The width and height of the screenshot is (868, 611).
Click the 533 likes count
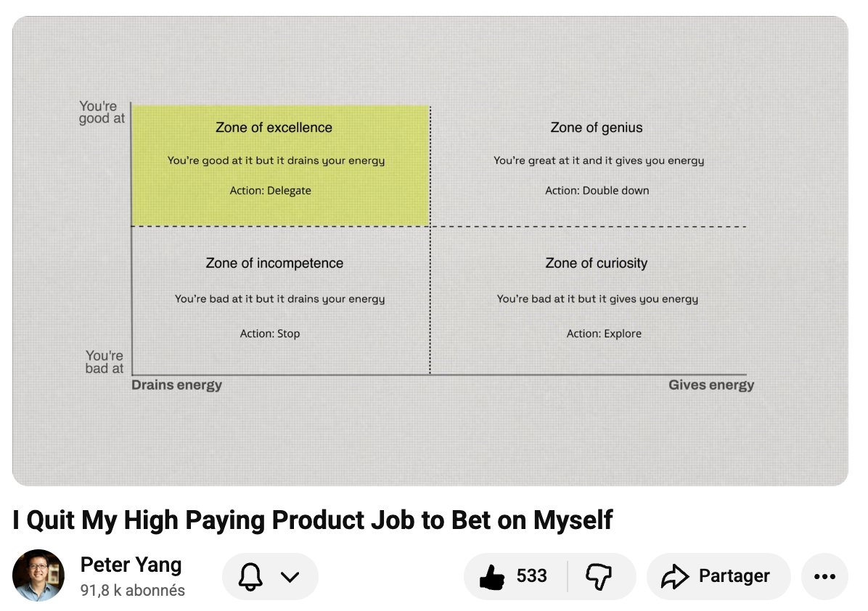click(531, 576)
